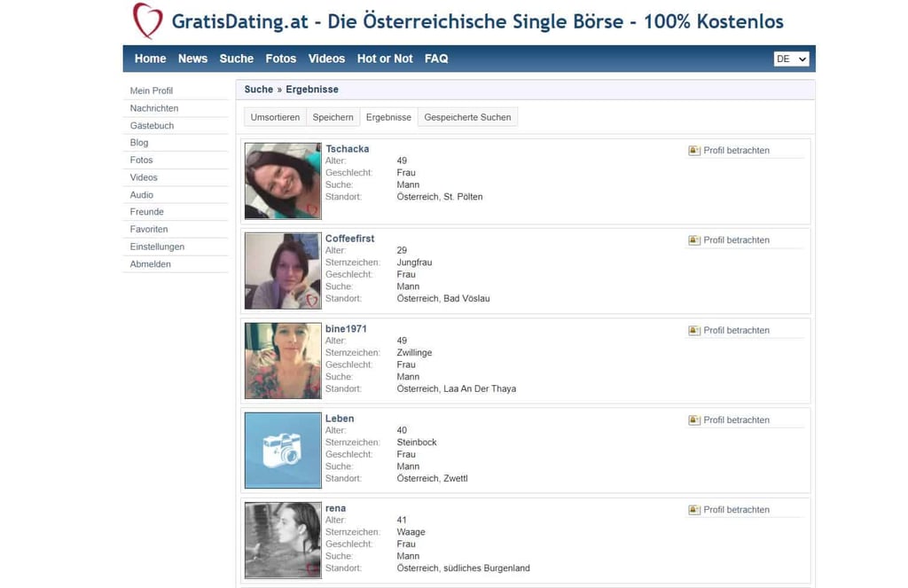View bine1971's profile via Profil betrachten
The width and height of the screenshot is (908, 588).
click(736, 331)
